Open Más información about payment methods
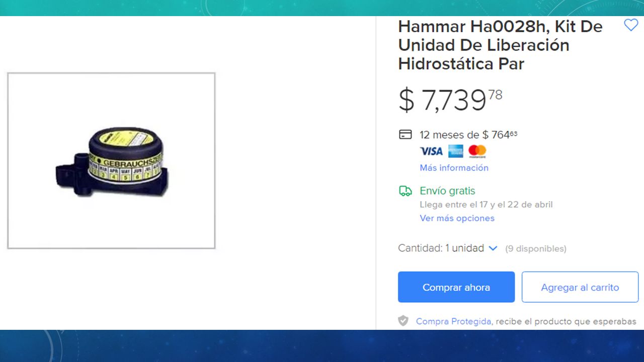644x362 pixels. [x=454, y=168]
